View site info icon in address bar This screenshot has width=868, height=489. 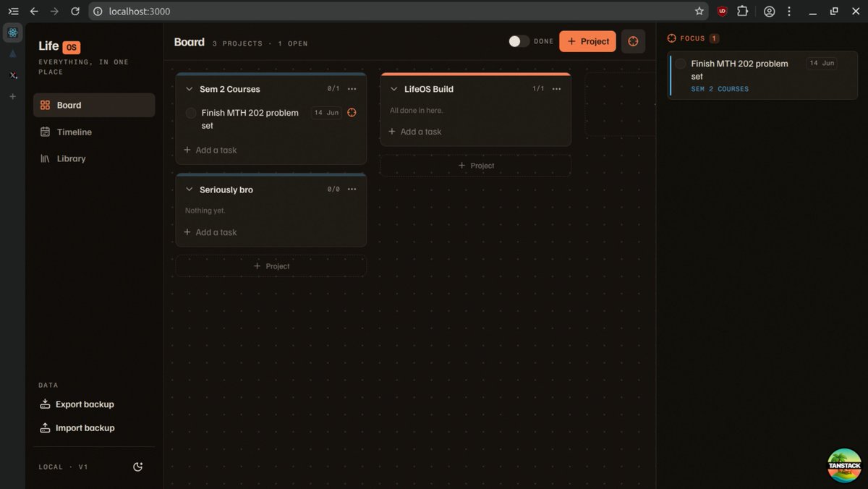[98, 11]
